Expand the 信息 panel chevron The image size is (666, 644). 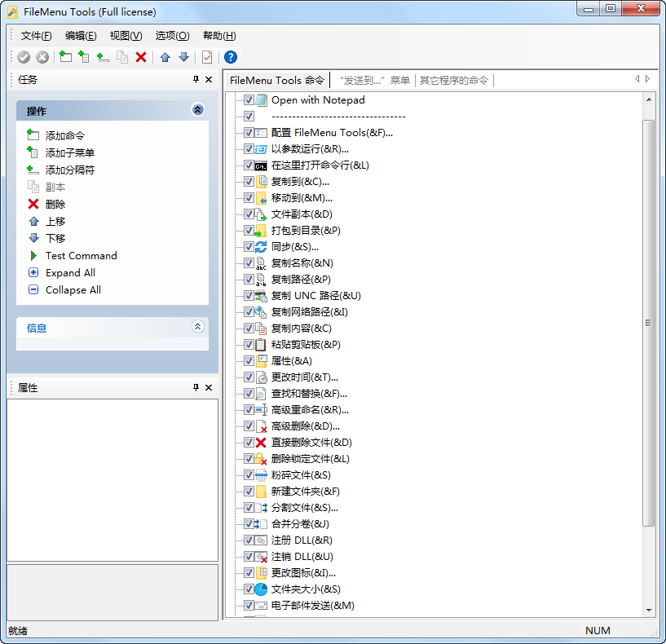coord(197,326)
